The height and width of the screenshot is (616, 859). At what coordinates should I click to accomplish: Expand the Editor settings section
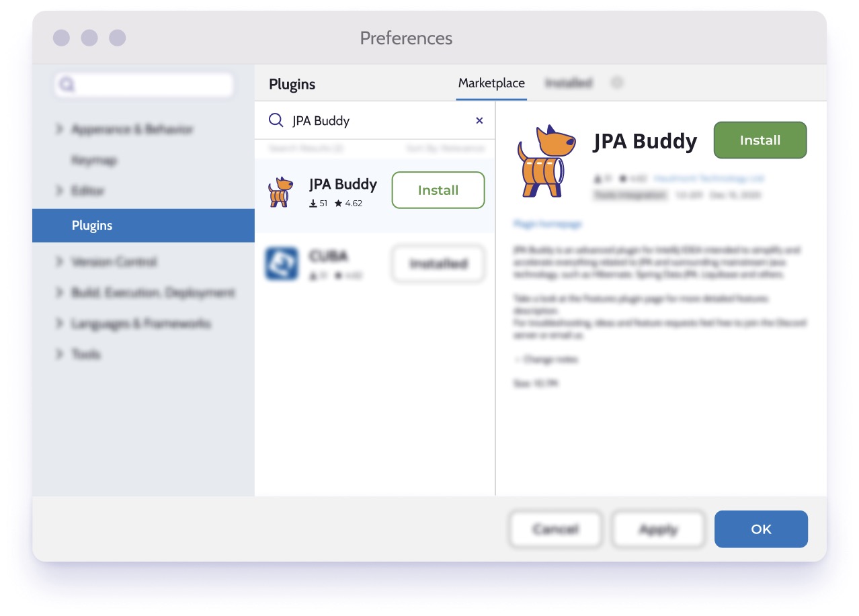coord(60,191)
